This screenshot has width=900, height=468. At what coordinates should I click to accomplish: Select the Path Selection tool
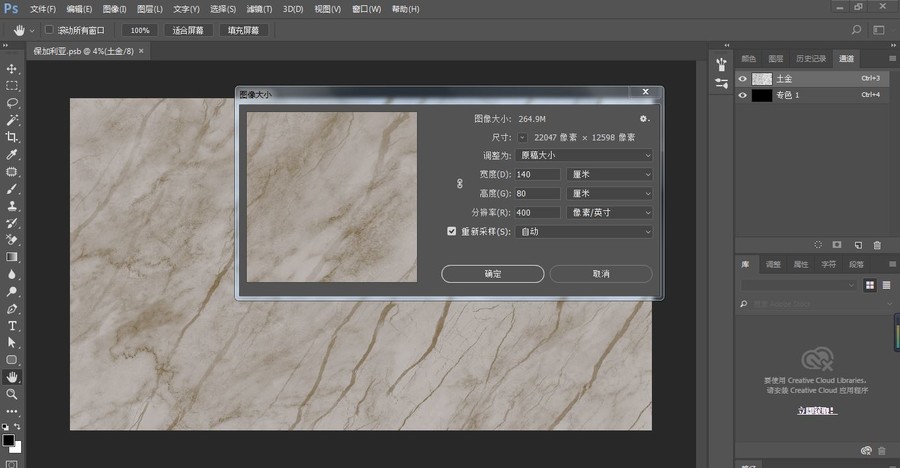tap(11, 343)
